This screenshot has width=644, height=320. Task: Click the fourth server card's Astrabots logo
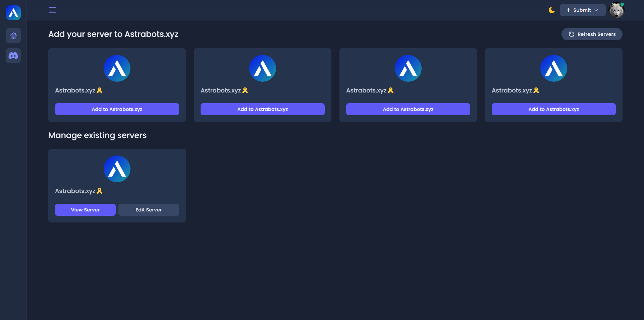tap(554, 68)
